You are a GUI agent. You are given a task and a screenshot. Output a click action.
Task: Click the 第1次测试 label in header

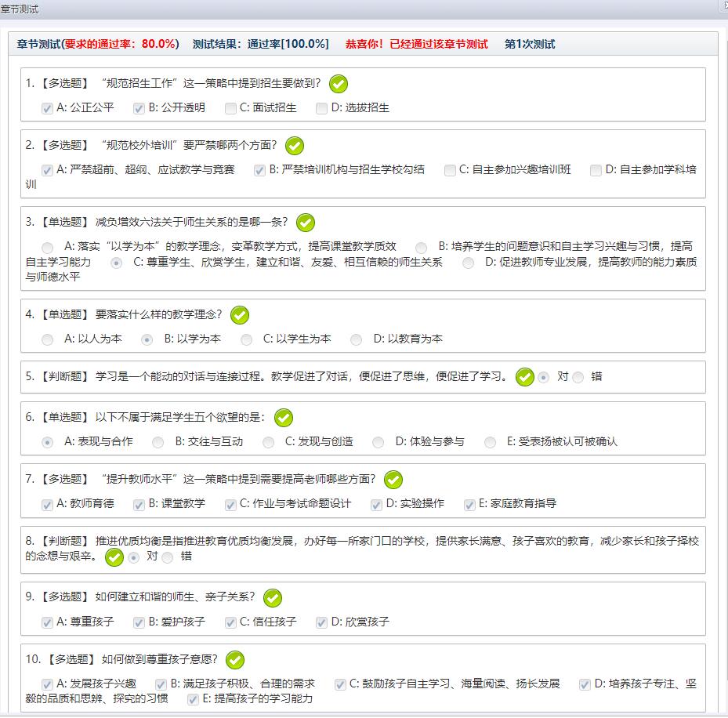coord(530,44)
